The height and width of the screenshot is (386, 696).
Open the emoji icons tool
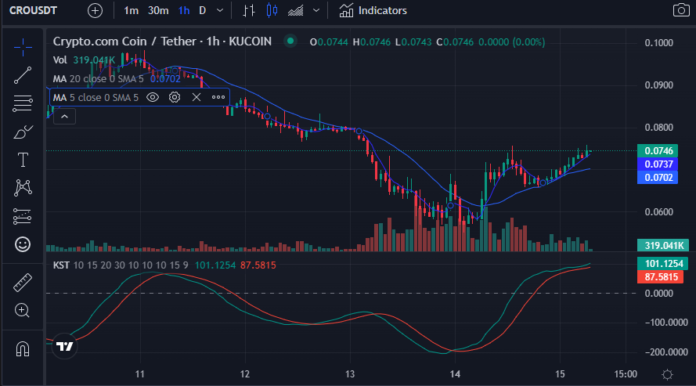pyautogui.click(x=23, y=244)
